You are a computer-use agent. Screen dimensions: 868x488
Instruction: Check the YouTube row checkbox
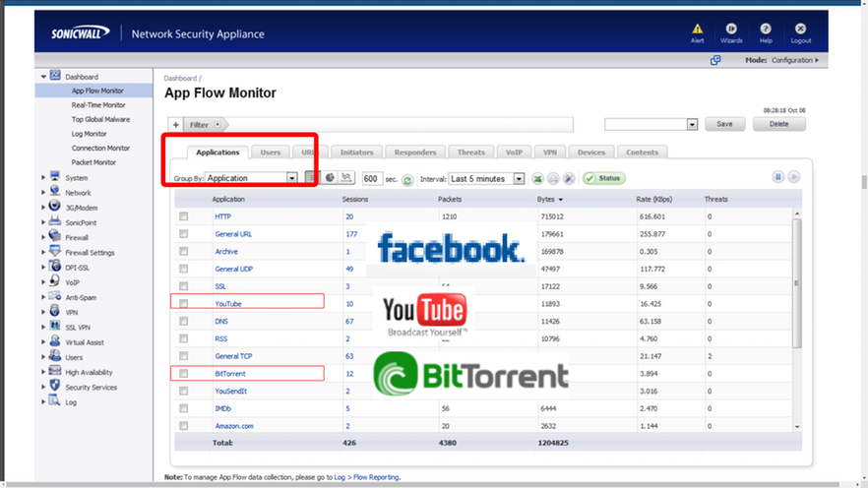pyautogui.click(x=184, y=304)
